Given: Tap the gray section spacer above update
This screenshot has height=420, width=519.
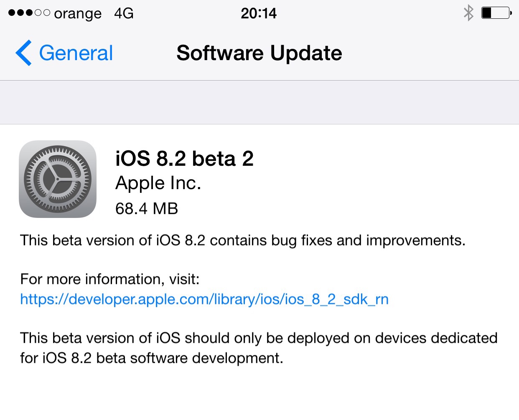Looking at the screenshot, I should click(x=259, y=102).
